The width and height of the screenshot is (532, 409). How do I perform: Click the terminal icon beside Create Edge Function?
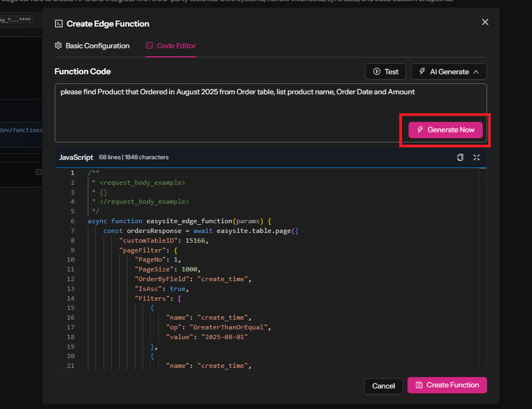[x=59, y=23]
